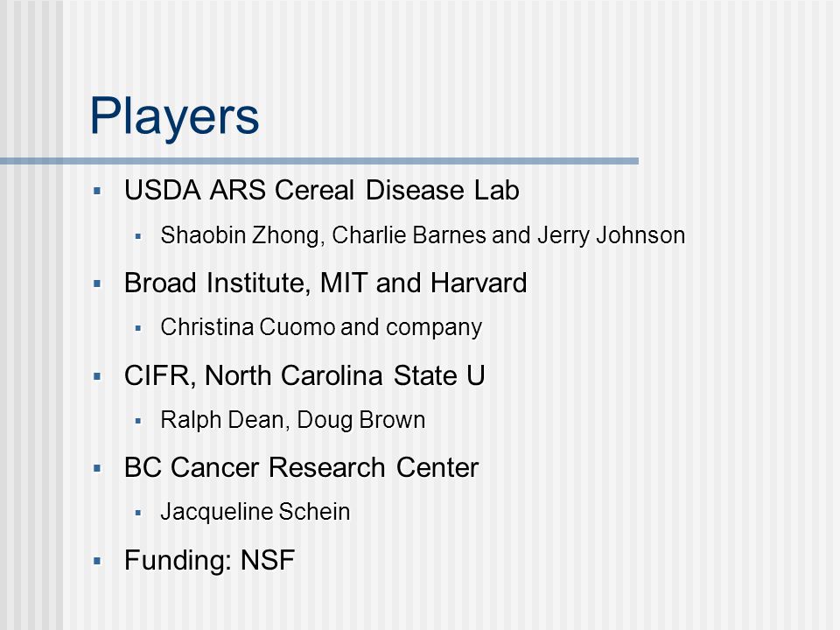Click the sub-bullet before Christina Cuomo
This screenshot has width=840, height=630.
(x=138, y=328)
